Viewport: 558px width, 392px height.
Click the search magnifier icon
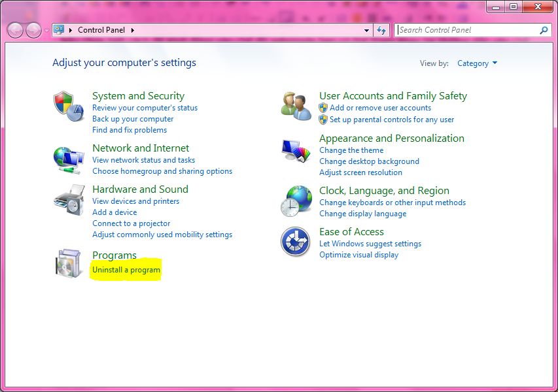[x=544, y=30]
